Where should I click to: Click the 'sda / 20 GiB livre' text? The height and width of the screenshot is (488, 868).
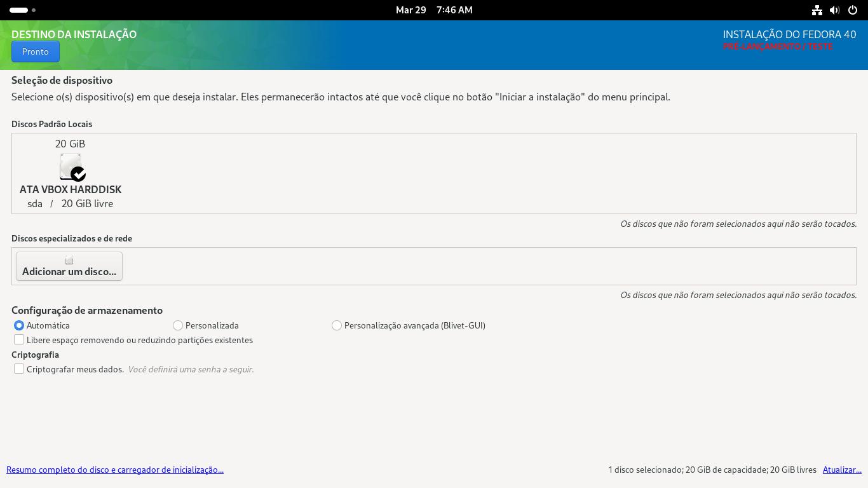71,204
